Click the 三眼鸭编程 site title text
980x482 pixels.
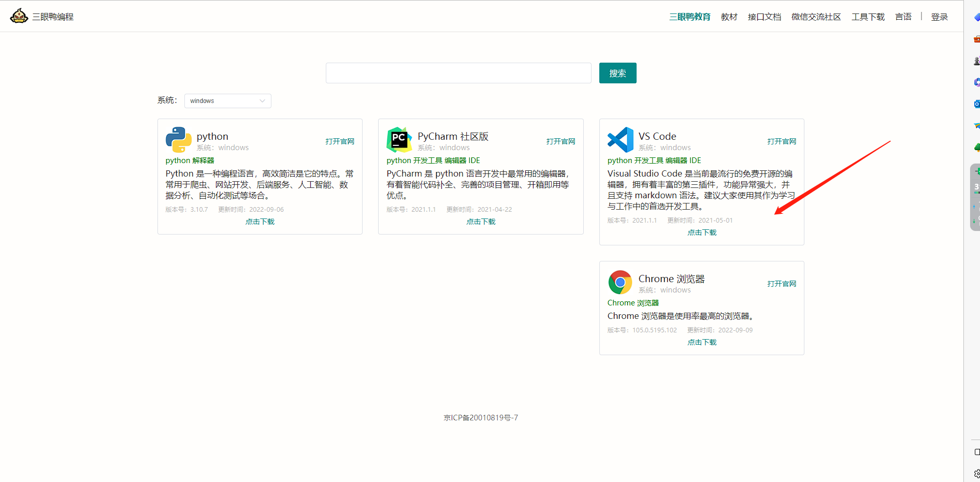coord(53,17)
